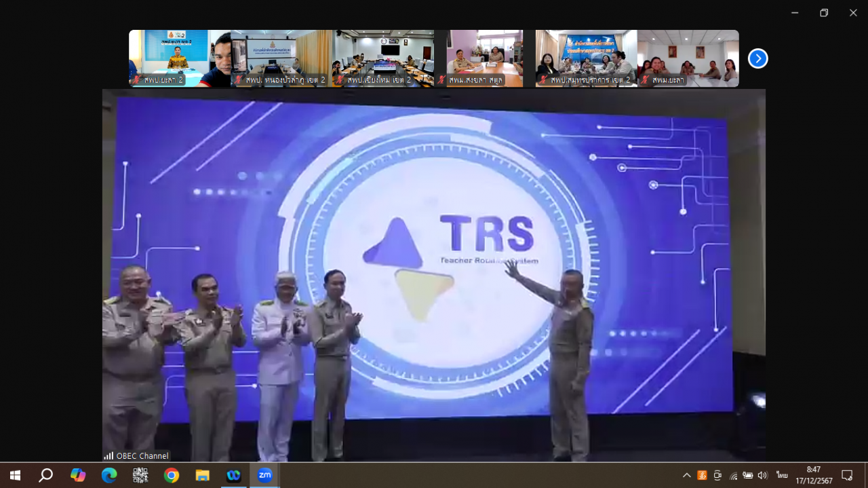868x488 pixels.
Task: Show next participants with the blue arrow
Action: [x=757, y=59]
